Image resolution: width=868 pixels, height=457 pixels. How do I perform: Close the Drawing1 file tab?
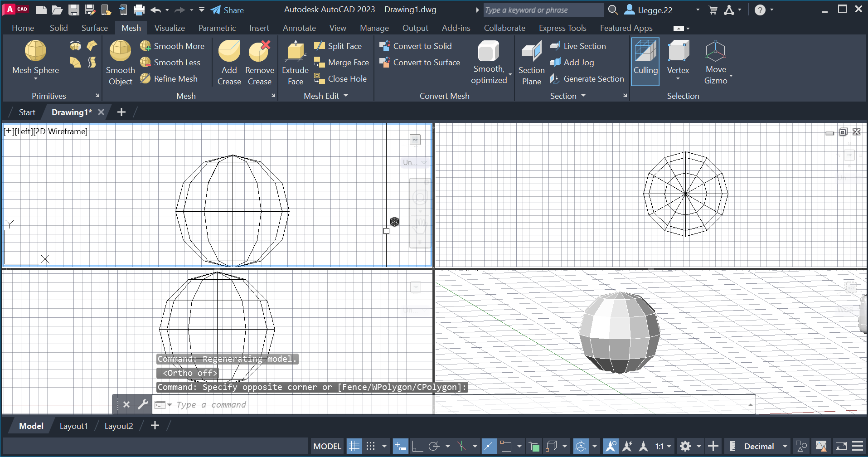coord(101,112)
